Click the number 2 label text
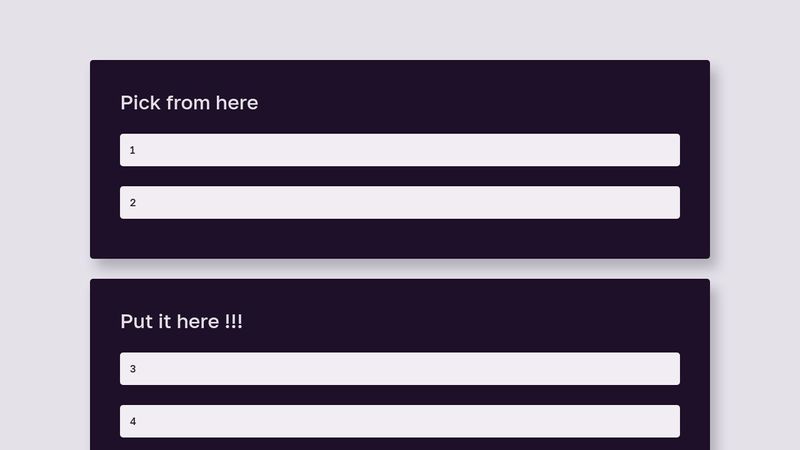This screenshot has width=800, height=450. pos(132,203)
